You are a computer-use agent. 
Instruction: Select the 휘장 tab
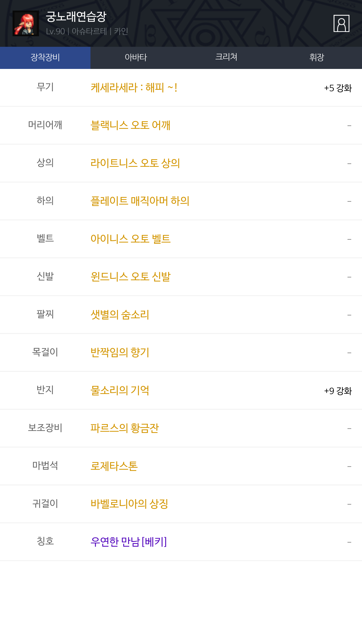[317, 58]
